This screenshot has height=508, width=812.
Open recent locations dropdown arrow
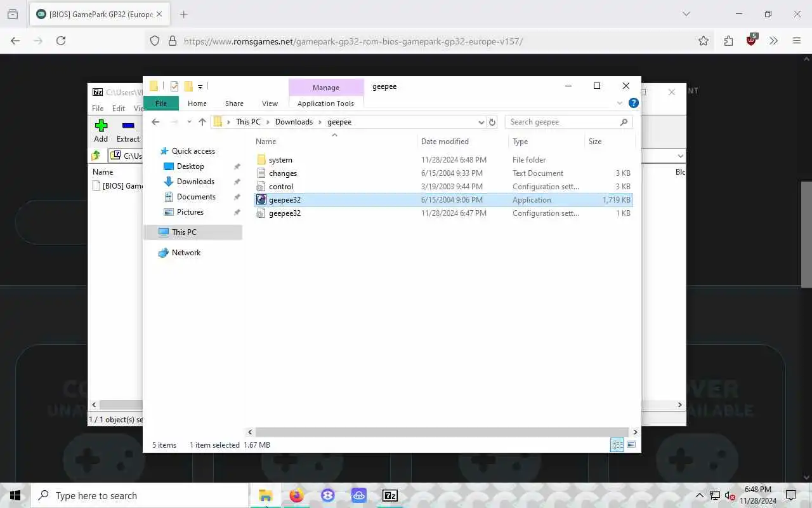pos(189,122)
